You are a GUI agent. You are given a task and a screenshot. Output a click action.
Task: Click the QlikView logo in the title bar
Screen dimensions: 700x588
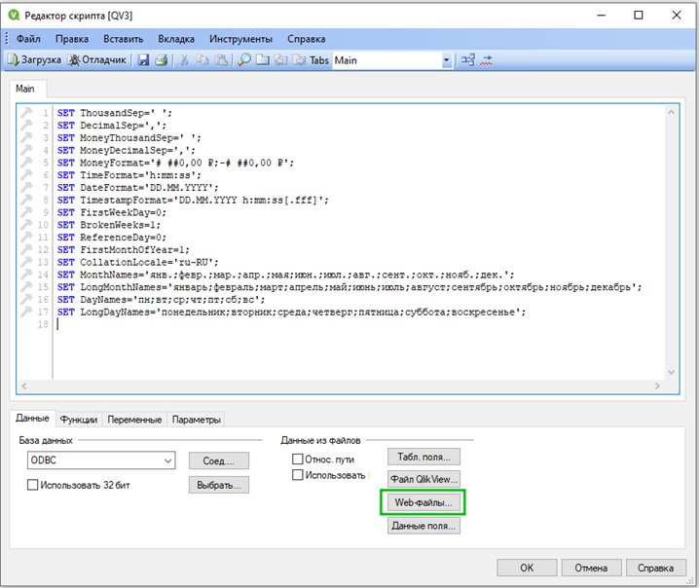pyautogui.click(x=15, y=16)
